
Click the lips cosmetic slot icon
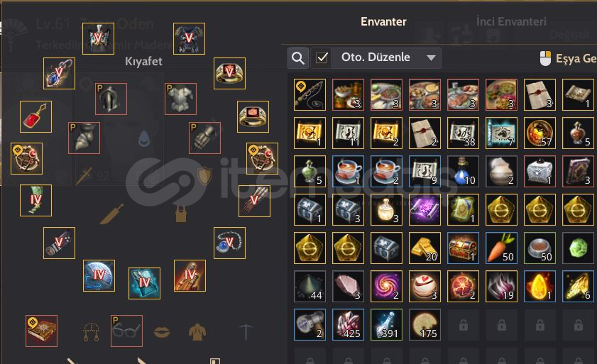[x=162, y=332]
